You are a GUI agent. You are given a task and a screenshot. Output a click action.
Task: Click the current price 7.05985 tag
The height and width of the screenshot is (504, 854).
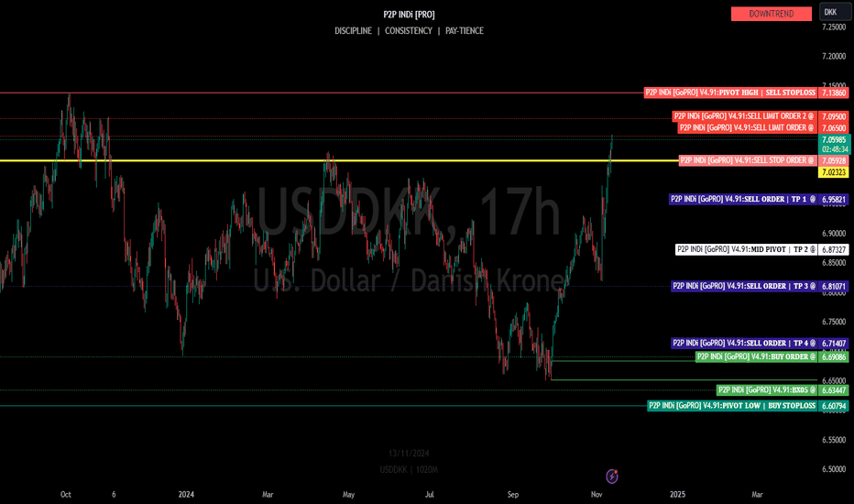click(x=835, y=139)
